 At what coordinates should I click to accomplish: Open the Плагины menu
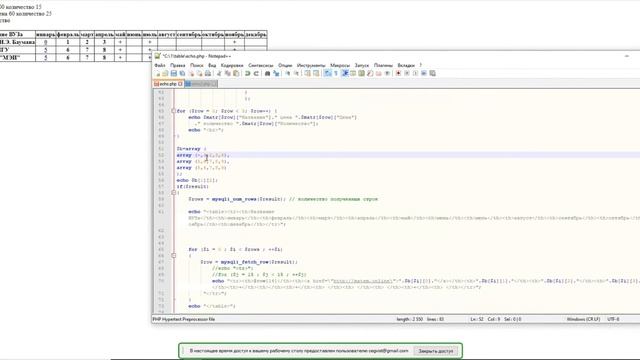(x=383, y=65)
